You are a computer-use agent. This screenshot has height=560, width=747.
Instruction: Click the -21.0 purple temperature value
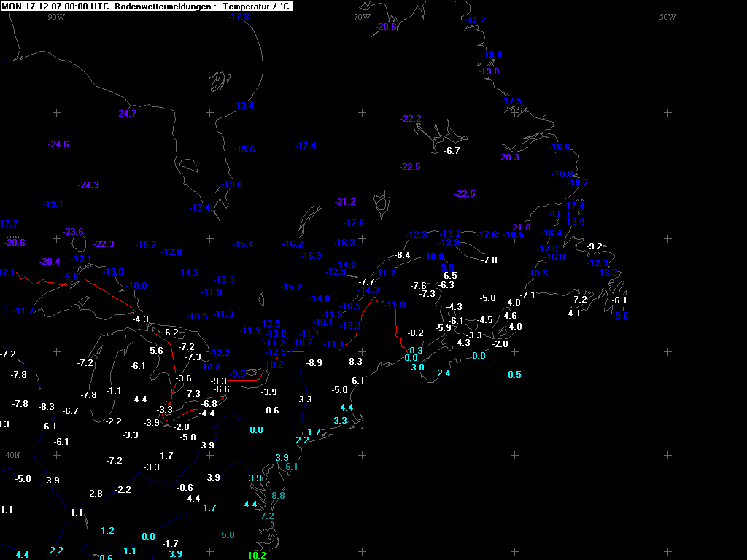click(x=521, y=227)
